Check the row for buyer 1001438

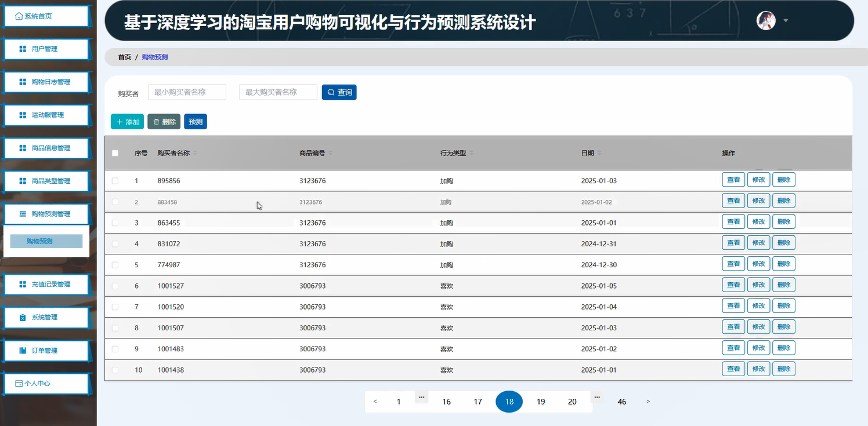[115, 370]
